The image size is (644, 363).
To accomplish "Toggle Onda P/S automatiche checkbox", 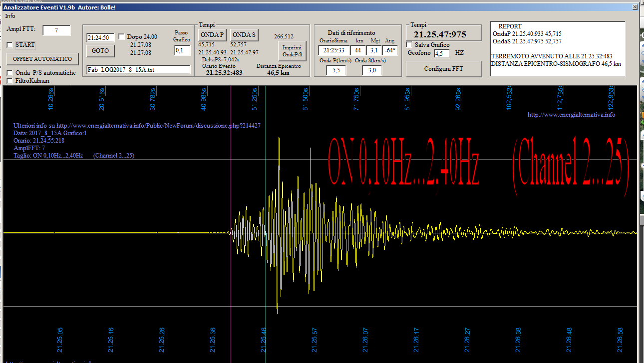I will click(10, 73).
